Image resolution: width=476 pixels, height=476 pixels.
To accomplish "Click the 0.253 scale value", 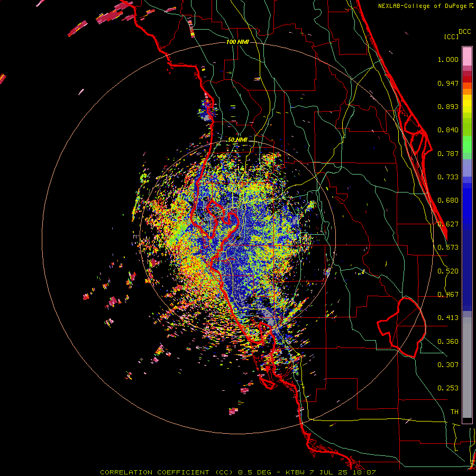I will click(x=448, y=388).
